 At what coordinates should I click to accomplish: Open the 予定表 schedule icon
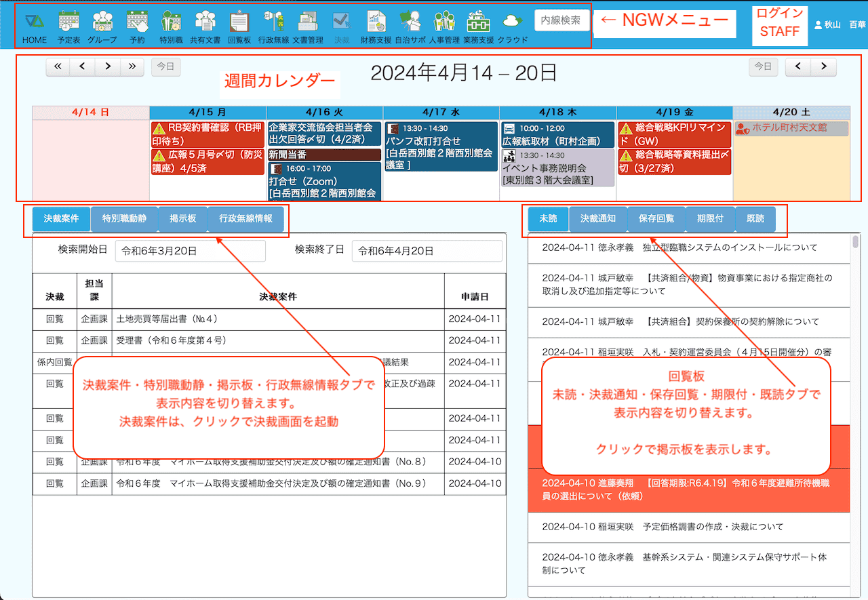[x=68, y=26]
